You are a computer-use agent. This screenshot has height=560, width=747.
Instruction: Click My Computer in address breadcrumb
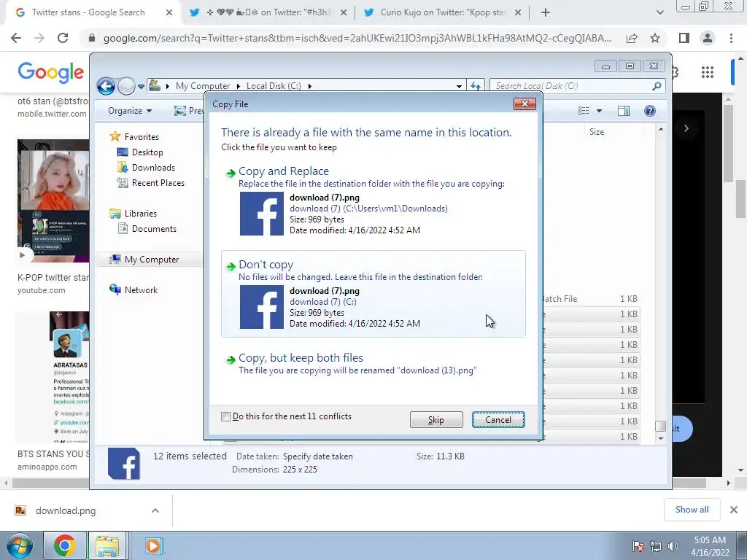203,86
